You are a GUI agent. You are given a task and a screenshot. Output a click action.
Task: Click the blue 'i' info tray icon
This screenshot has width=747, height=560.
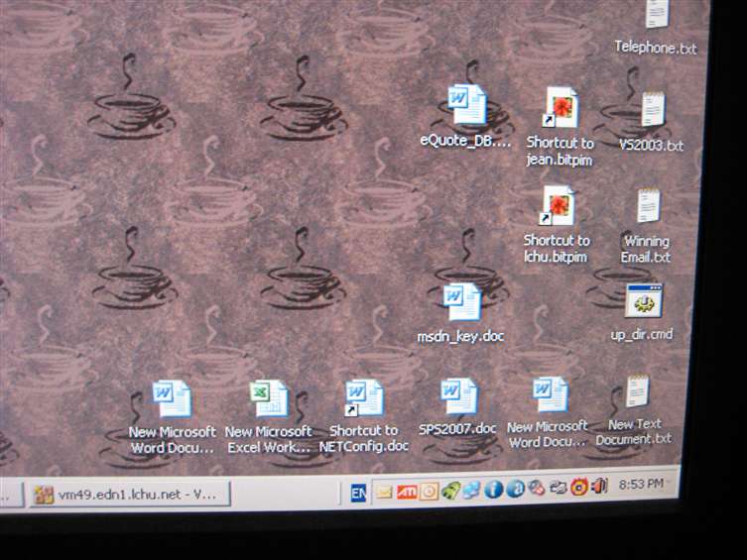click(493, 489)
